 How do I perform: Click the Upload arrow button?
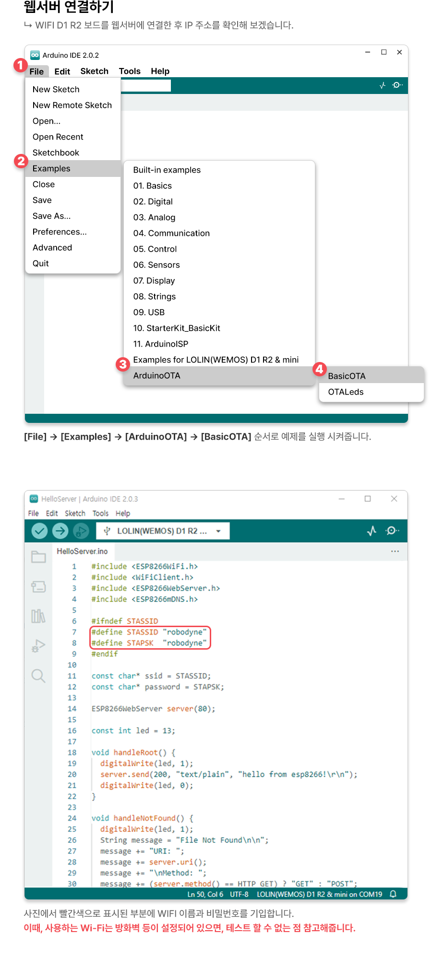tap(60, 531)
